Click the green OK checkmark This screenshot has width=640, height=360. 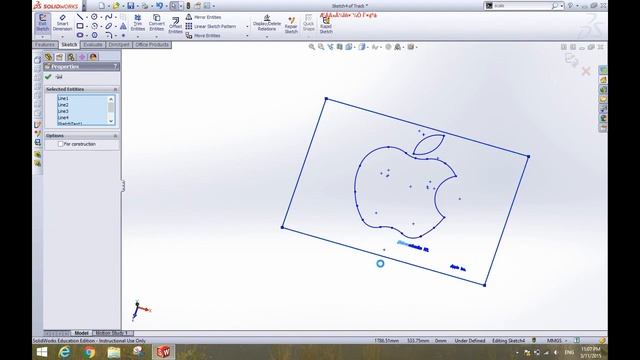click(x=48, y=77)
